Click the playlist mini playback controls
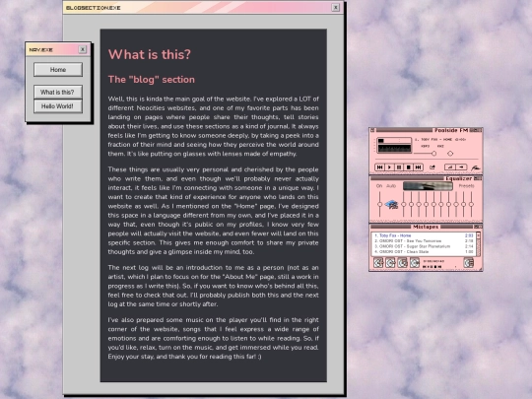 (432, 267)
